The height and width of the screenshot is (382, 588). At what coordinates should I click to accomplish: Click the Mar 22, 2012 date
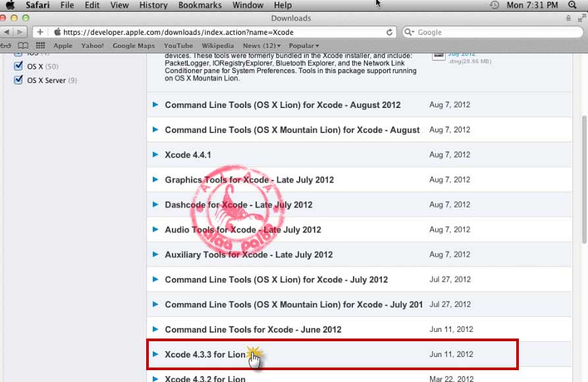[x=452, y=379]
